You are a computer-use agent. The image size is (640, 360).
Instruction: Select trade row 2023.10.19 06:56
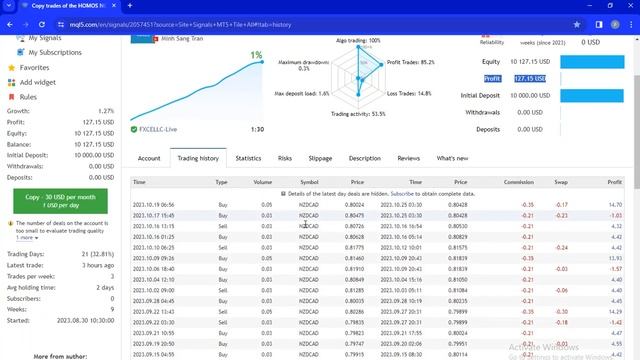(377, 205)
